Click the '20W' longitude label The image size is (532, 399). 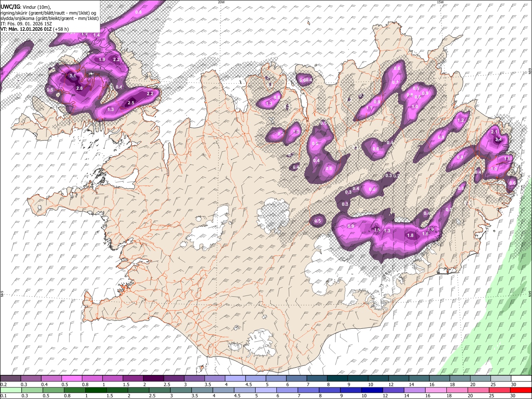click(x=221, y=2)
